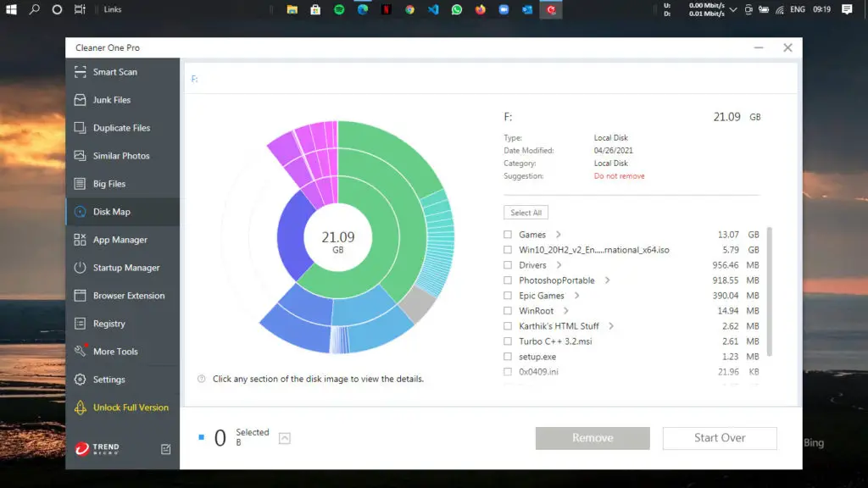Open the Smart Scan section

click(x=122, y=72)
